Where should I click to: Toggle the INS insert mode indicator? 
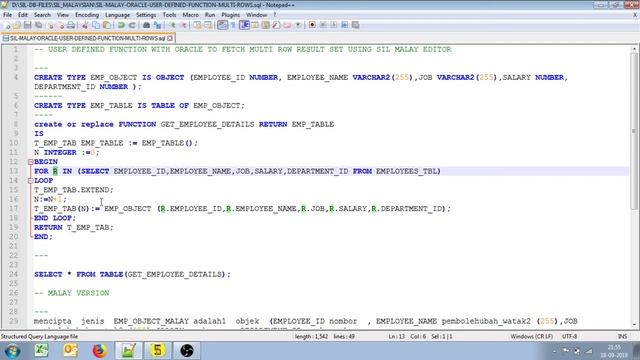(x=622, y=337)
